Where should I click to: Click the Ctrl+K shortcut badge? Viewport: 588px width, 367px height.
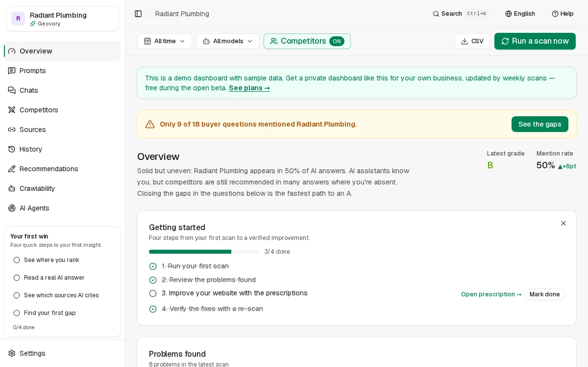[x=477, y=14]
